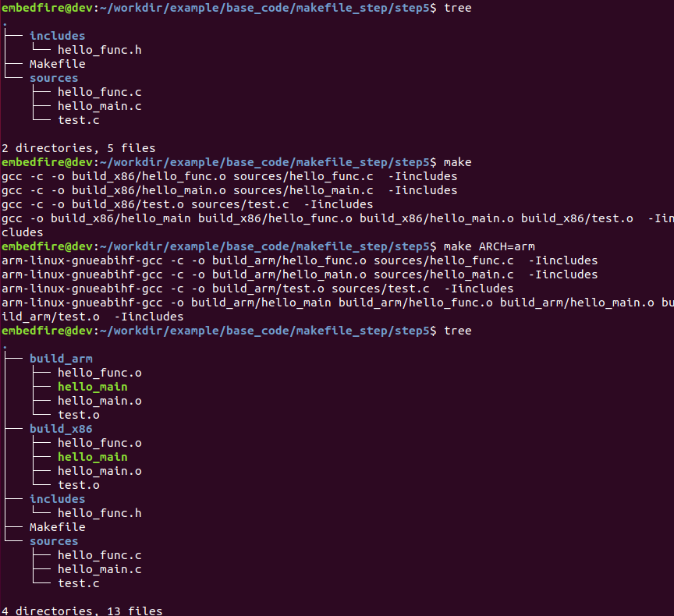The image size is (674, 616).
Task: Select hello_func.h in the first tree output
Action: click(99, 50)
